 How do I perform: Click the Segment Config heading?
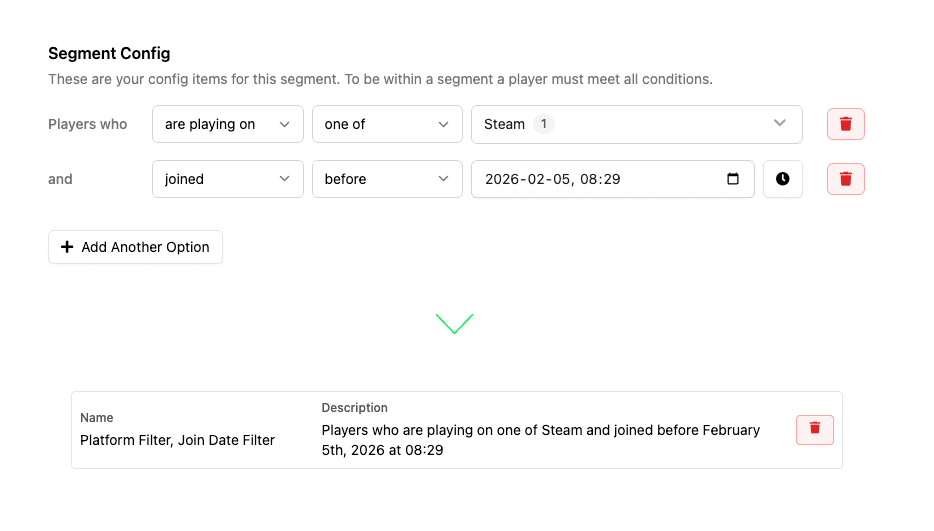[109, 53]
